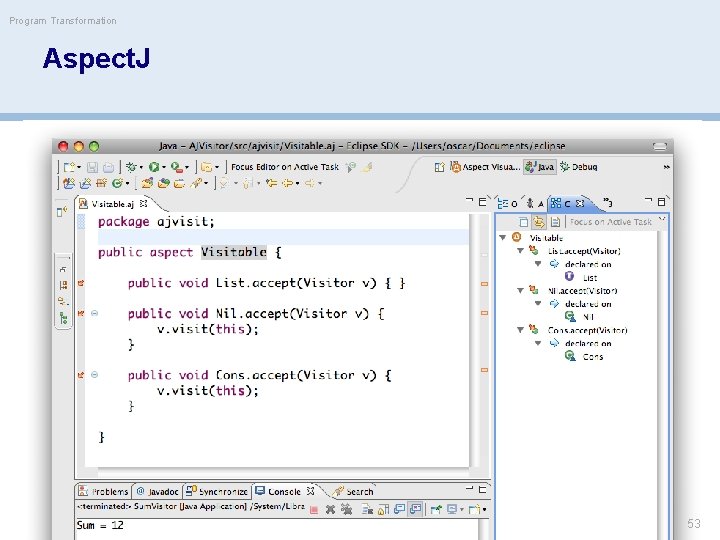Run the program with green play icon
This screenshot has width=720, height=540.
coord(154,167)
